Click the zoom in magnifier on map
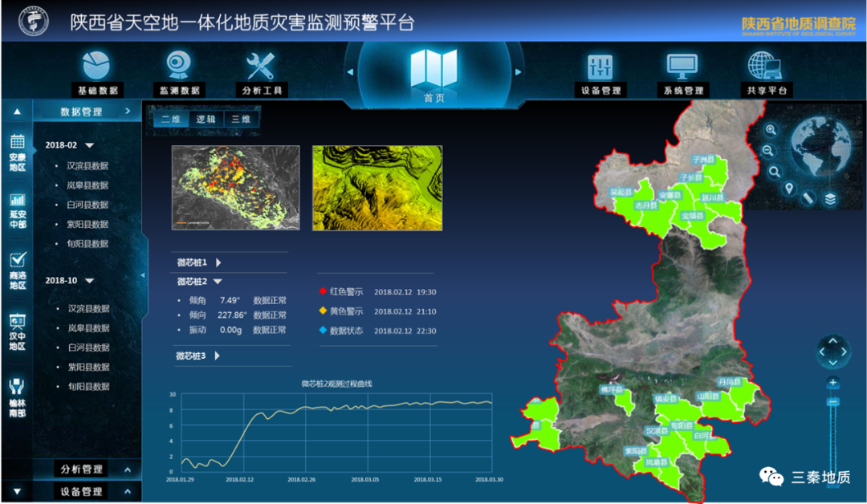The image size is (867, 504). [771, 130]
